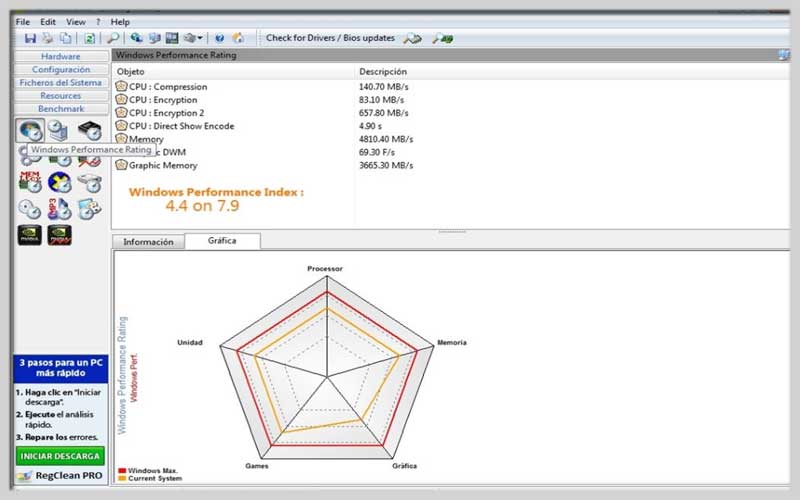Click the blue question mark help icon
800x500 pixels.
(219, 38)
